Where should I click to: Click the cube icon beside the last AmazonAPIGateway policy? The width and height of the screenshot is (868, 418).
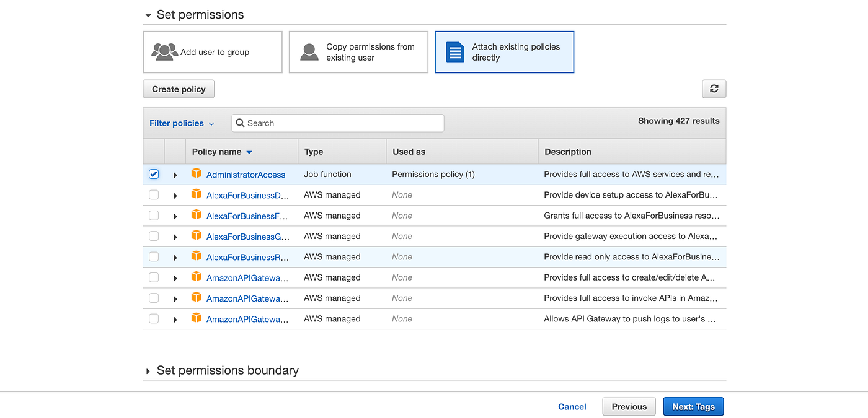(196, 318)
